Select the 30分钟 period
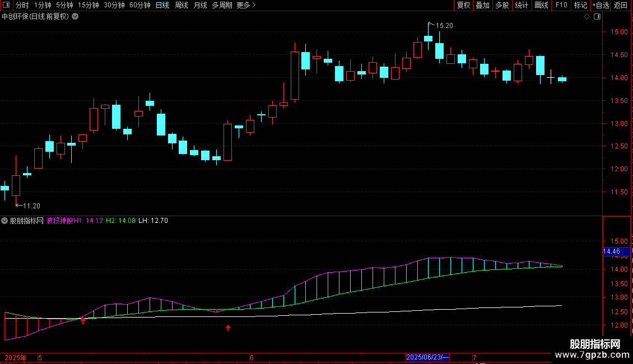The width and height of the screenshot is (633, 364). tap(114, 5)
